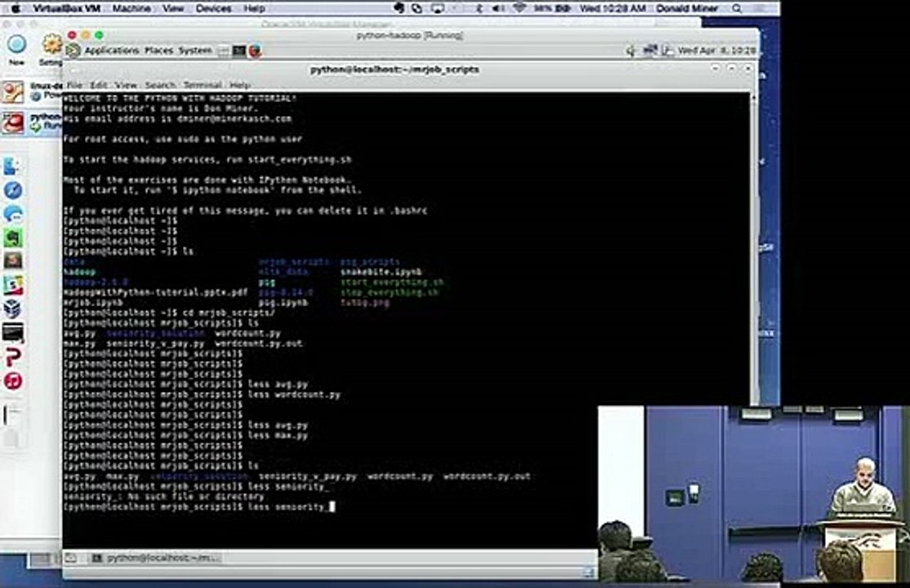The image size is (910, 588).
Task: Open terminal Edit menu
Action: (x=98, y=85)
